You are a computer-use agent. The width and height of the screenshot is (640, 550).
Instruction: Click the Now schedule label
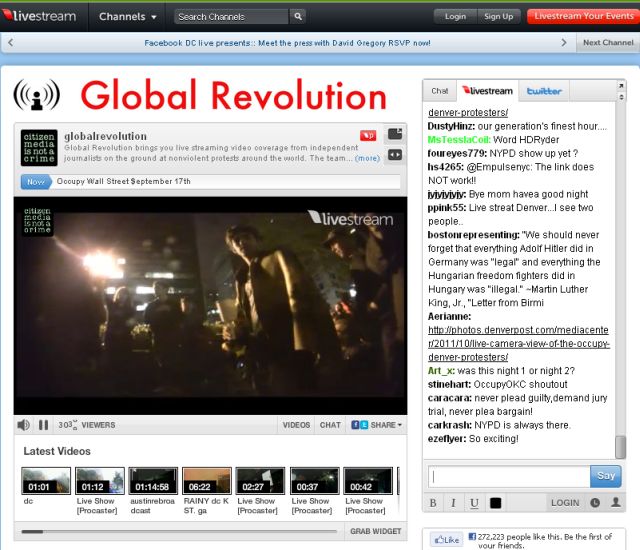[36, 182]
